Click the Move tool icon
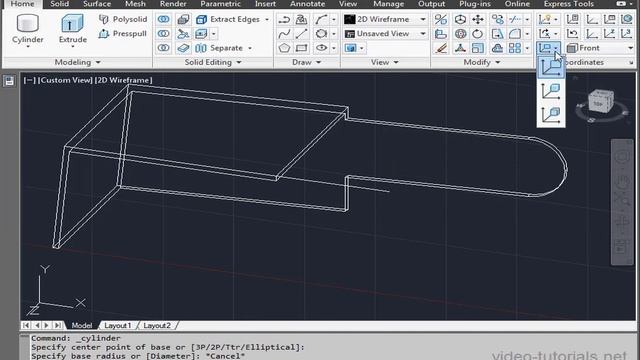Viewport: 640px width, 360px height. pyautogui.click(x=478, y=19)
